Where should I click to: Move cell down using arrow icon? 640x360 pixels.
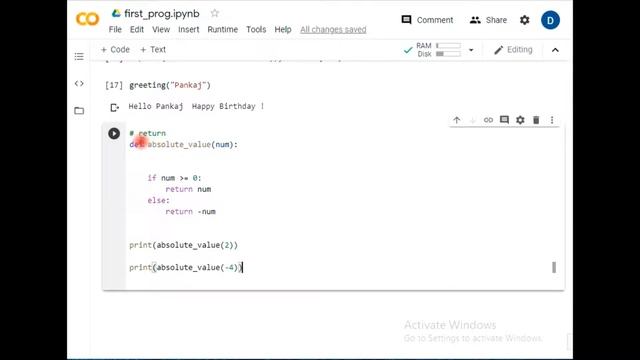[x=473, y=120]
